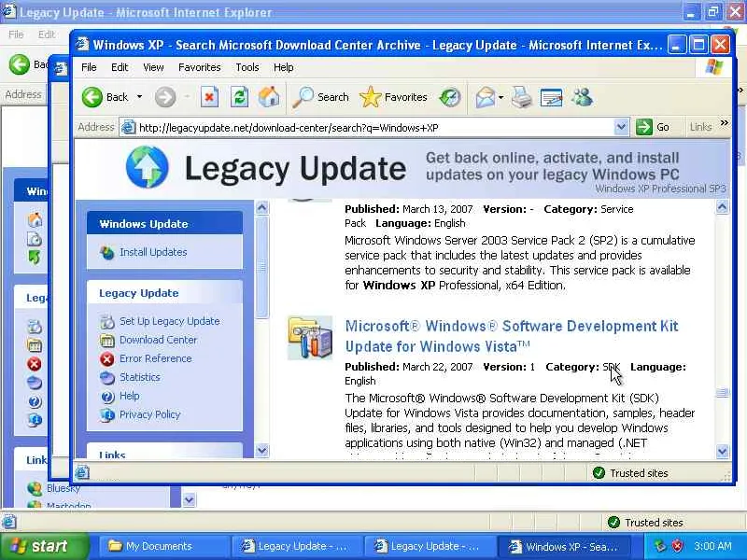This screenshot has height=560, width=747.
Task: Switch to My Documents taskbar button
Action: pyautogui.click(x=162, y=546)
